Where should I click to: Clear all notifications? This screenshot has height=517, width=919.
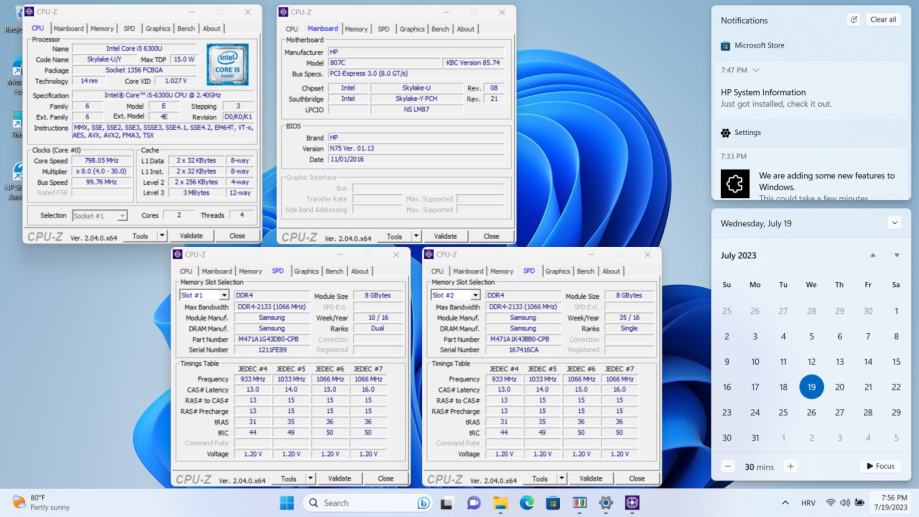(x=883, y=20)
